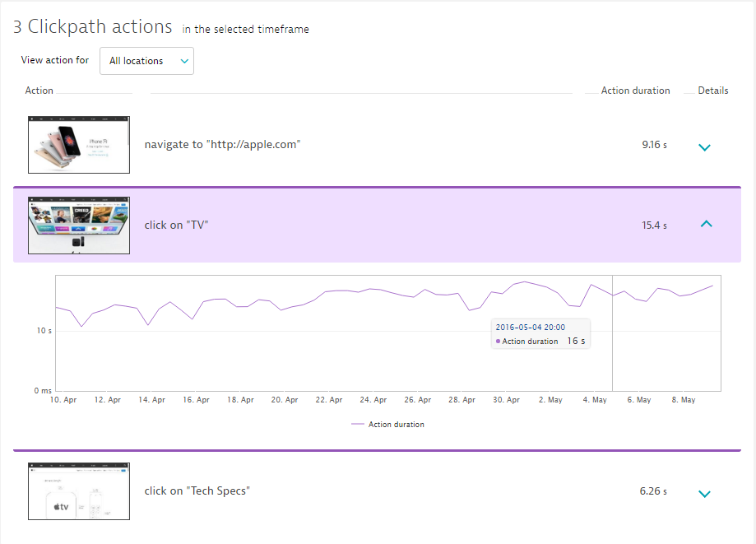The image size is (756, 544).
Task: Click the 2016-05-04 20:00 tooltip timestamp
Action: tap(531, 327)
